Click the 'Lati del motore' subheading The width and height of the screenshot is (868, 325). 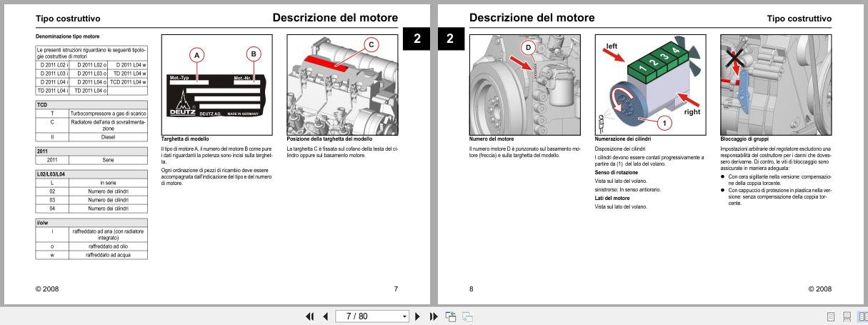pos(612,198)
